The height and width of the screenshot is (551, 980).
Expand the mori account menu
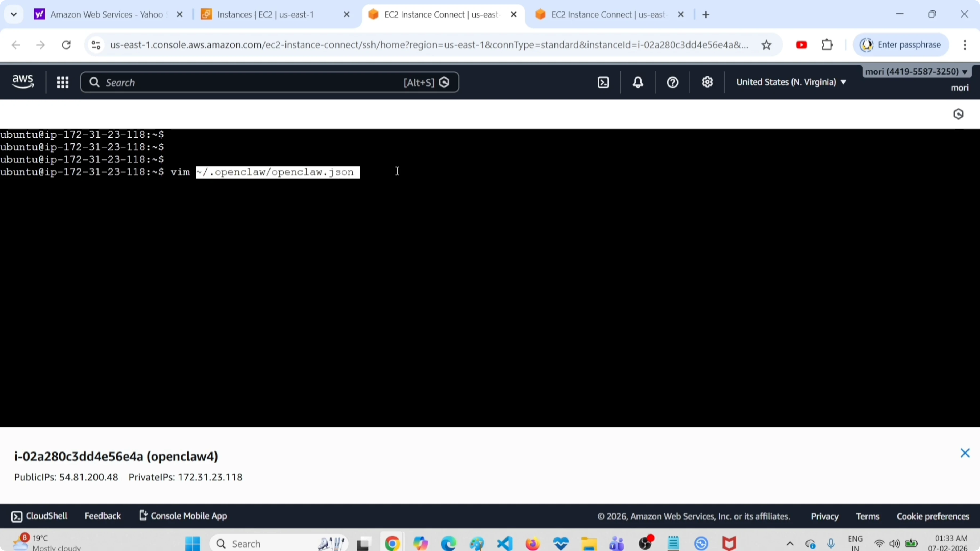pyautogui.click(x=916, y=72)
